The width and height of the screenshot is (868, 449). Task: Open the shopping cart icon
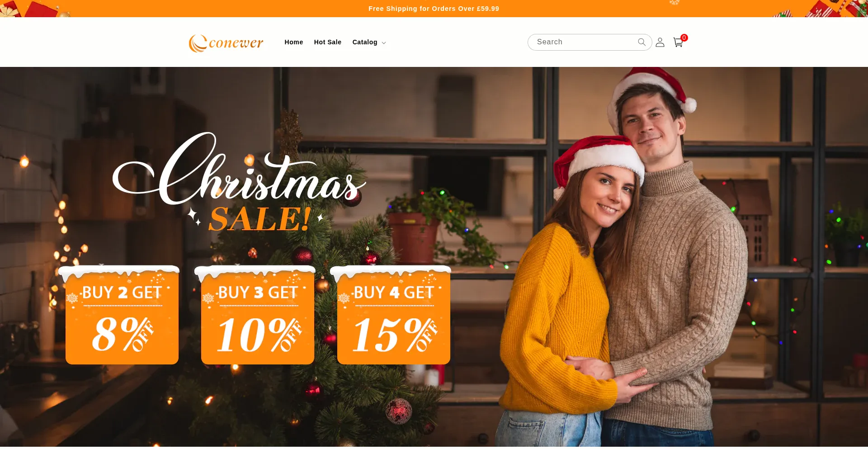(678, 43)
